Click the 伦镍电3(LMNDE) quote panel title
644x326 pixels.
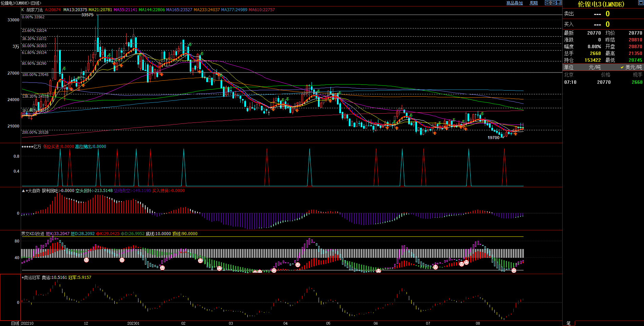point(601,4)
